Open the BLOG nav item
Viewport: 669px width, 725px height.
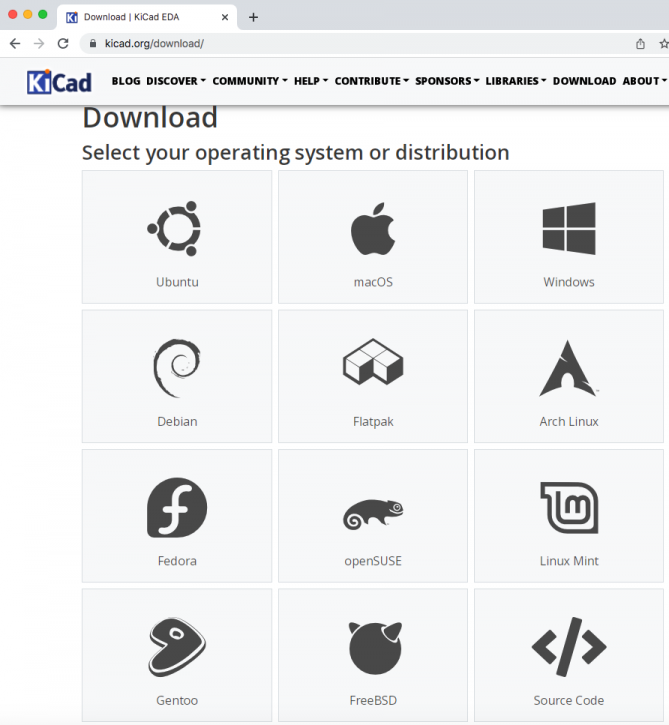click(126, 81)
